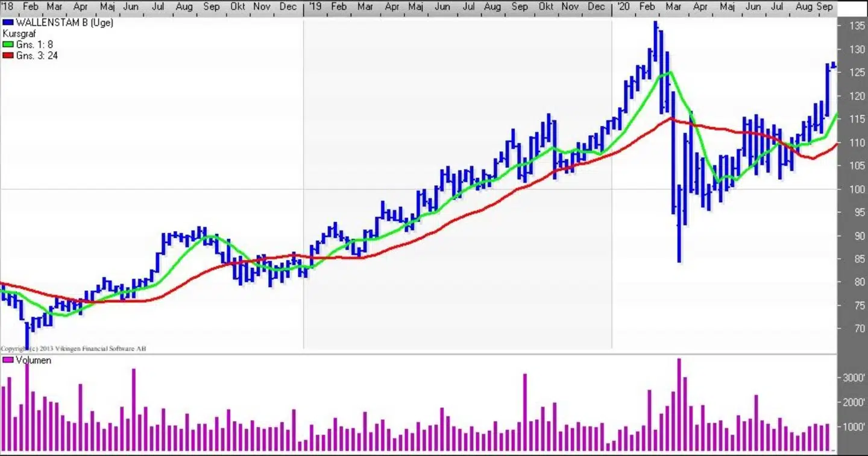Click the 3000' volume axis label
This screenshot has height=456, width=868.
(x=854, y=378)
